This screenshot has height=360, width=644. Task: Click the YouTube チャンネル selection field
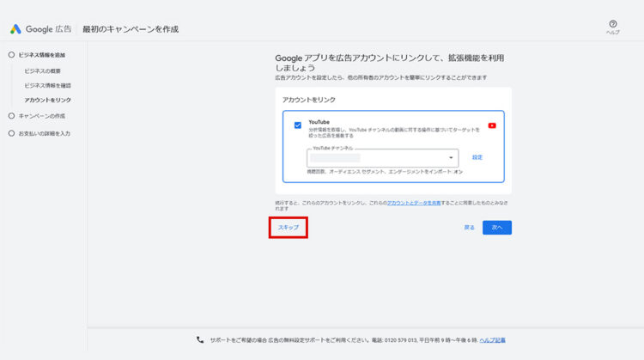pos(378,158)
